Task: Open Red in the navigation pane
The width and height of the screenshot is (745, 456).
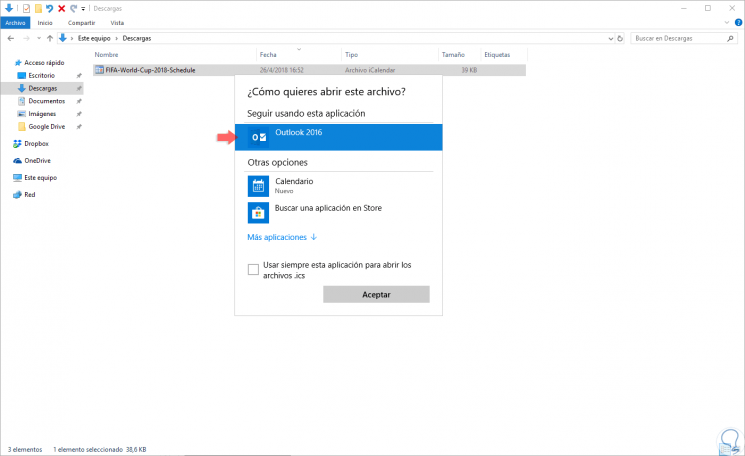Action: tap(29, 195)
